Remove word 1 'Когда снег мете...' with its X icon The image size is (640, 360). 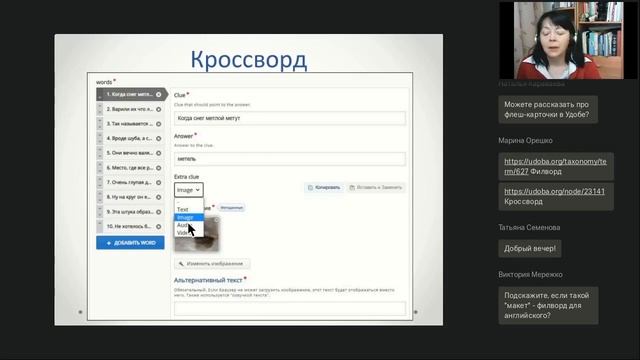(158, 95)
